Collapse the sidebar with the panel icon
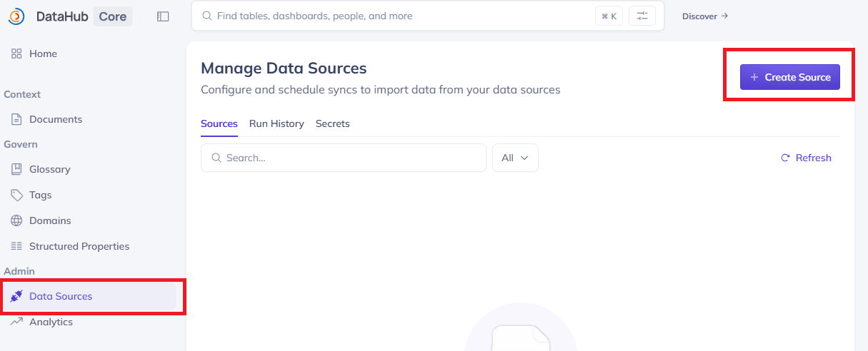 (x=163, y=16)
